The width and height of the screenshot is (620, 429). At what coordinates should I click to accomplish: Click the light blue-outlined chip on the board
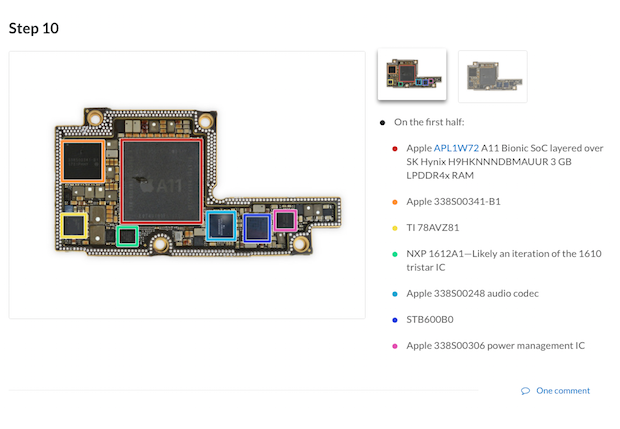(221, 226)
